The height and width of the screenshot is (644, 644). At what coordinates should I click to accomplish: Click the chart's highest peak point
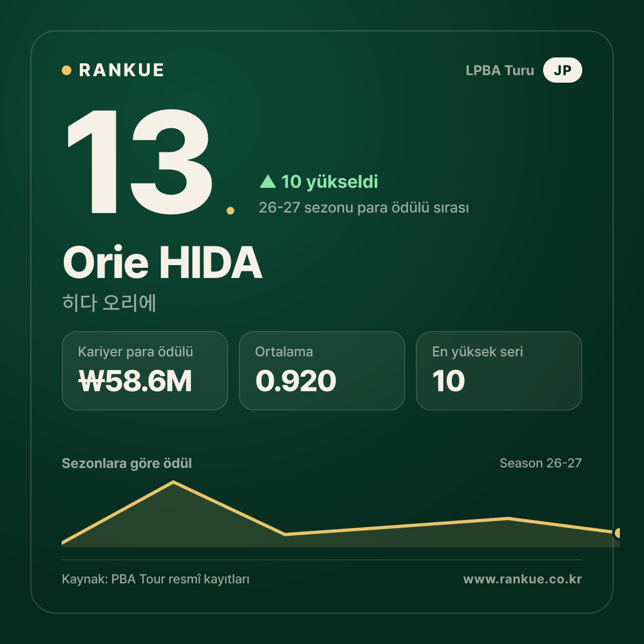click(173, 482)
